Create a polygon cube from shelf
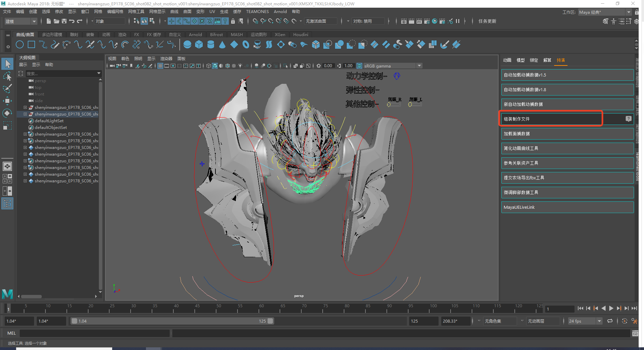644x350 pixels. (x=199, y=45)
